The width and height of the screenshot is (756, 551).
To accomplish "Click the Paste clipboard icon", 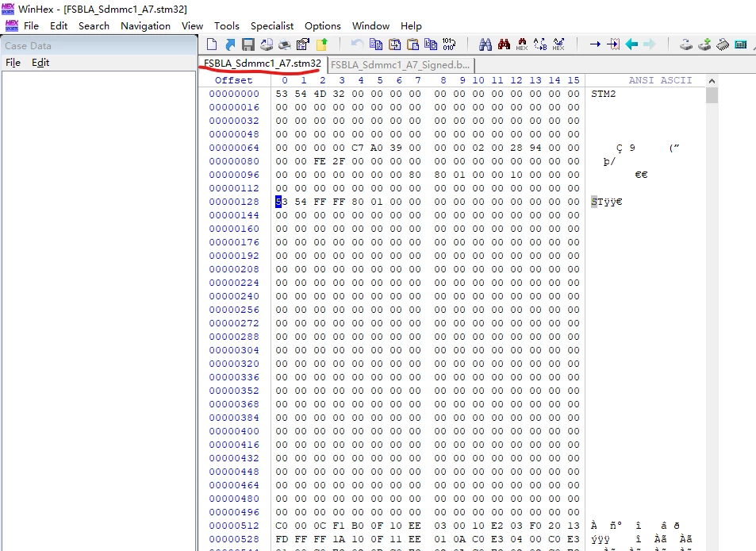I will point(413,44).
